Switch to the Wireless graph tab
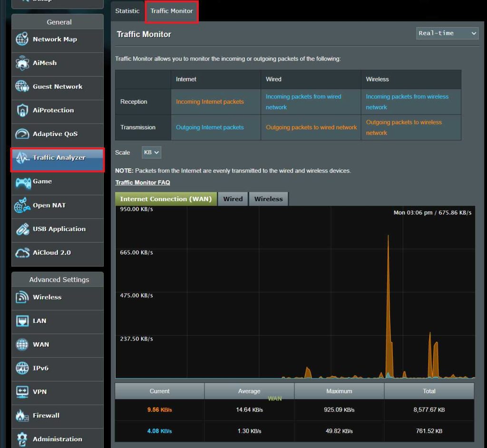Image resolution: width=487 pixels, height=448 pixels. coord(268,199)
